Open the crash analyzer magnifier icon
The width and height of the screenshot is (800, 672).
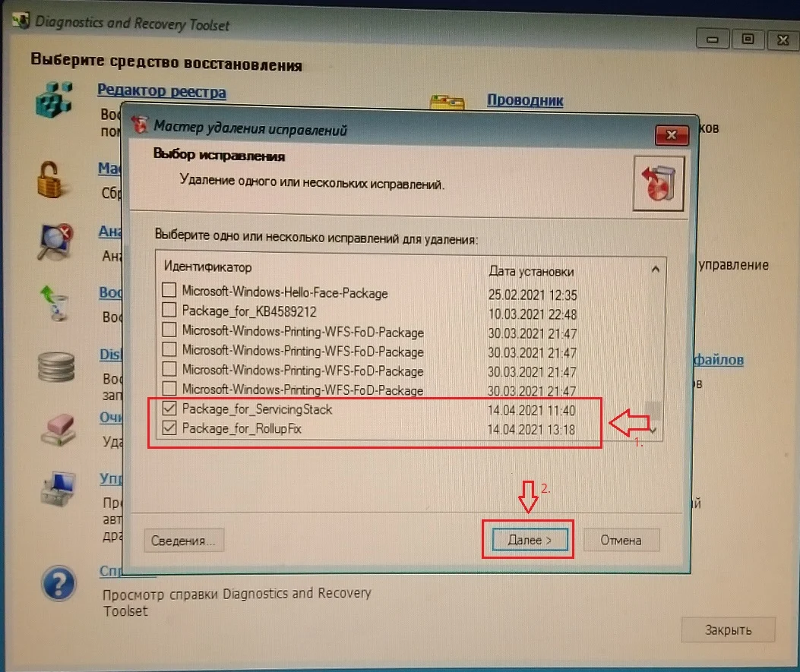pyautogui.click(x=55, y=241)
